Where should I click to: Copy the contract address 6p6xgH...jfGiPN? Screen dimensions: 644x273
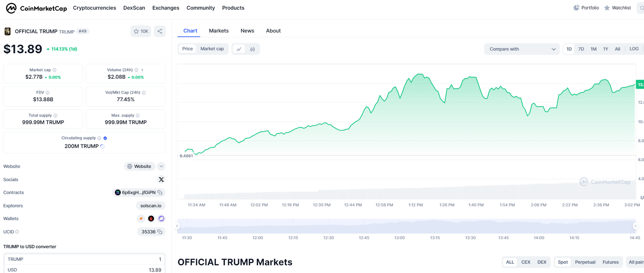(x=160, y=192)
